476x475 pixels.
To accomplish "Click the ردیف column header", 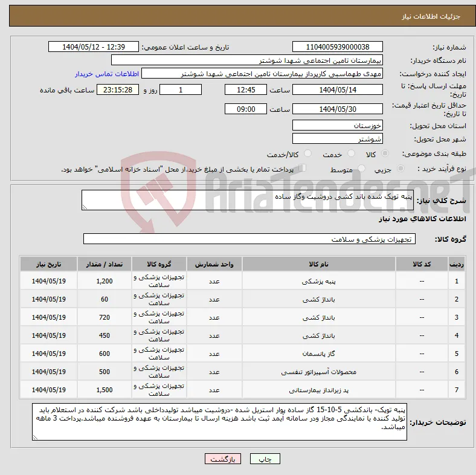I will (x=456, y=264).
